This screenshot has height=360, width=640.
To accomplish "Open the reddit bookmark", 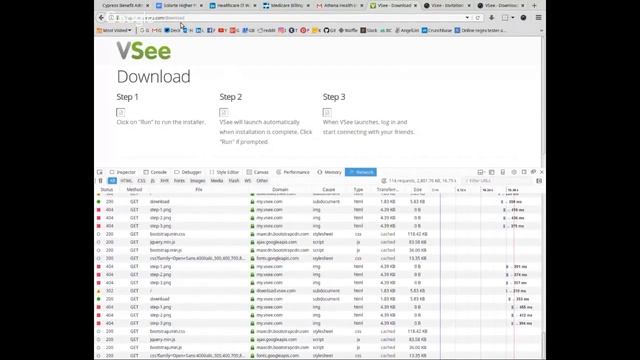I will (x=266, y=30).
